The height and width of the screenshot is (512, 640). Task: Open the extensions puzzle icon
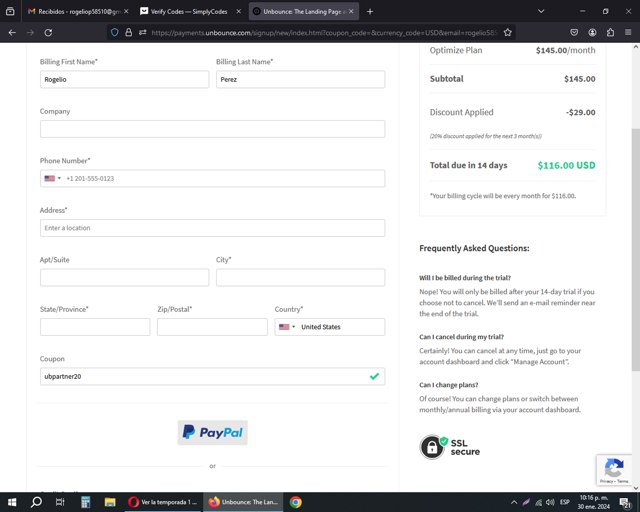point(610,33)
